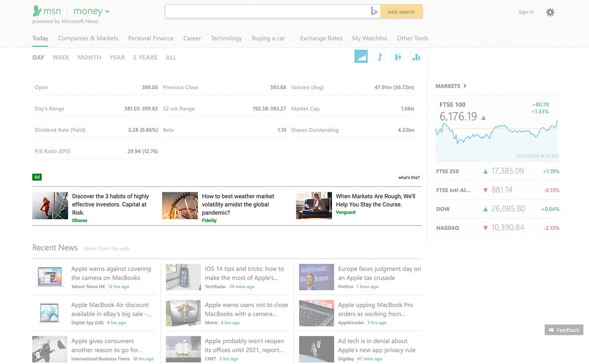Click inside the web search field
Screen dimensions: 589x364
coord(267,11)
